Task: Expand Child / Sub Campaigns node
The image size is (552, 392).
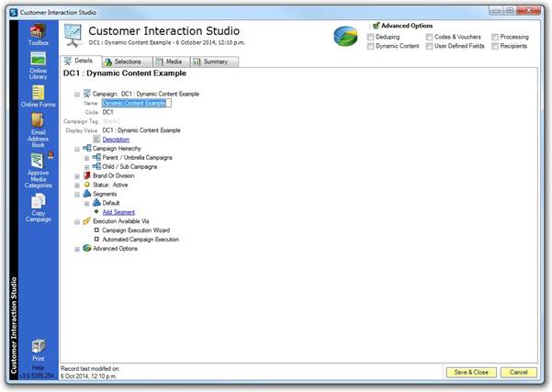Action: coord(86,167)
